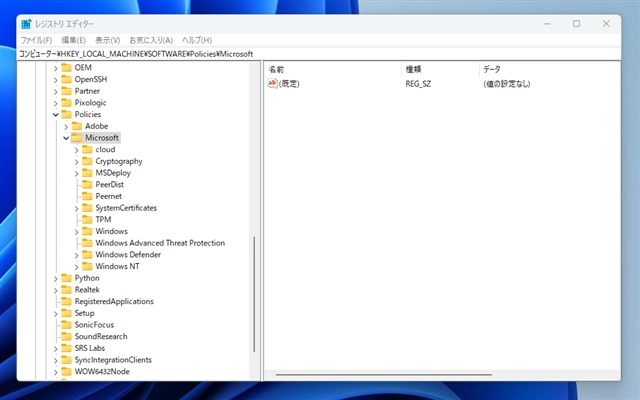Select the SRS Labs key label
640x400 pixels.
pos(90,348)
